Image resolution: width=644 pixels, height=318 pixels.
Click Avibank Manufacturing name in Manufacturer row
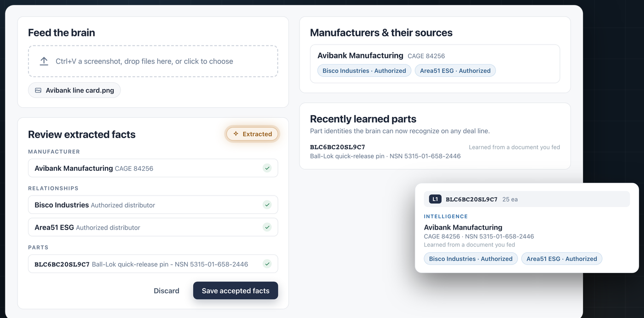(x=74, y=168)
